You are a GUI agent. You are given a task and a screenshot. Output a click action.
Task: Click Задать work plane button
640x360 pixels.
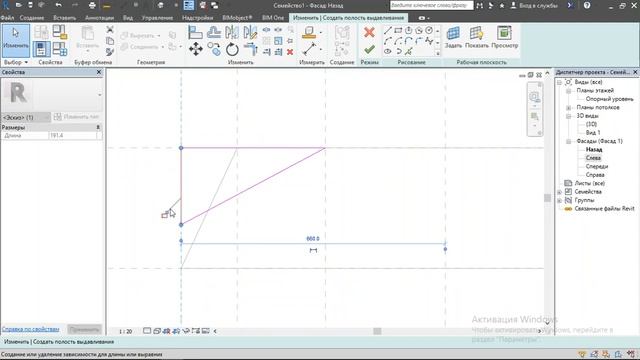[x=453, y=38]
